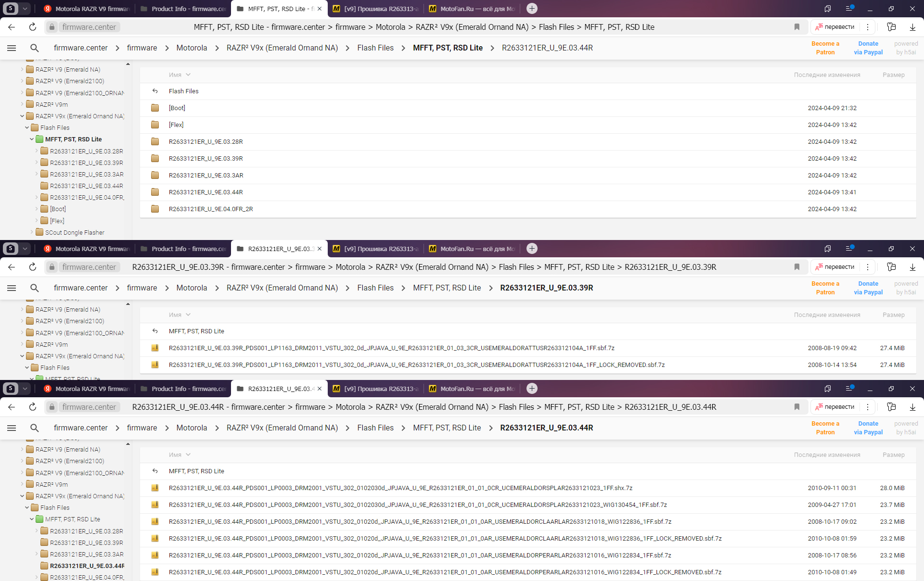Switch to the [v9] Прошивка tab in the MFFT, PST, RSD Lite window

(375, 9)
